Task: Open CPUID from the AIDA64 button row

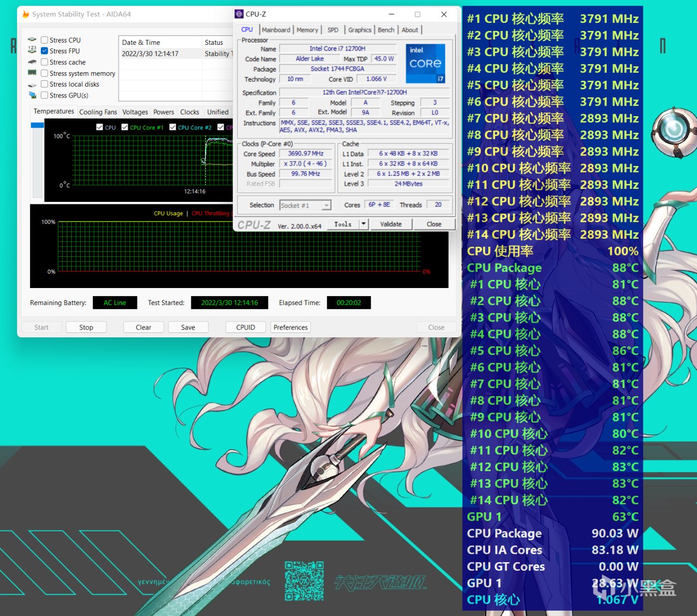Action: 246,327
